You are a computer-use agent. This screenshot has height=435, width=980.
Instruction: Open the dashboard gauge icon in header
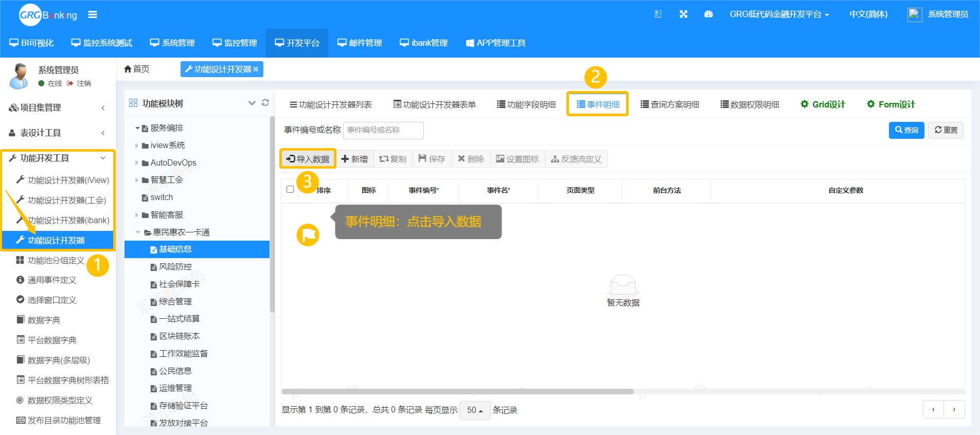pyautogui.click(x=708, y=14)
